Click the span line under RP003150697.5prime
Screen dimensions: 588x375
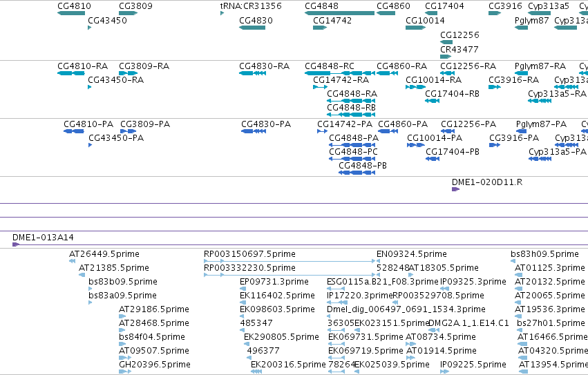coord(290,261)
